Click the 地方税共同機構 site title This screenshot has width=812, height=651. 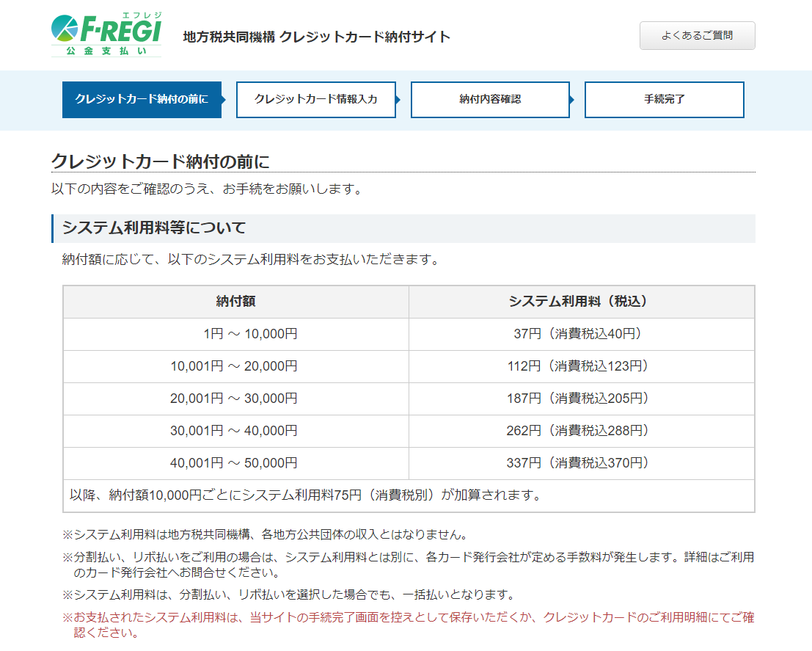click(x=315, y=34)
